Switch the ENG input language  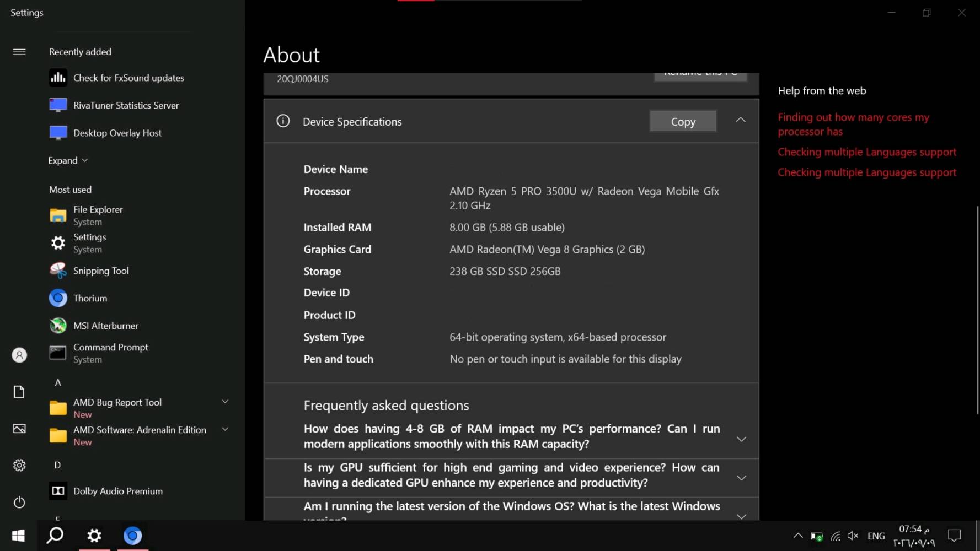pyautogui.click(x=876, y=536)
